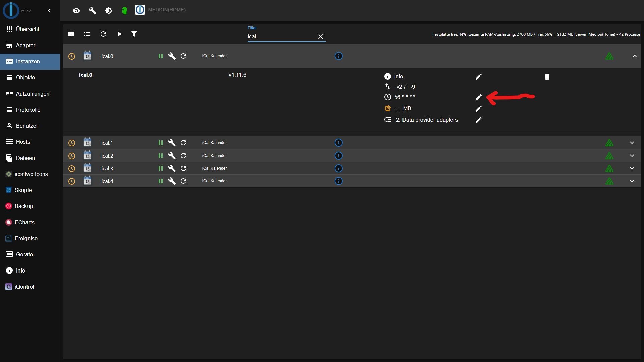This screenshot has width=644, height=362.
Task: Clear the filter text with the X
Action: pyautogui.click(x=321, y=37)
